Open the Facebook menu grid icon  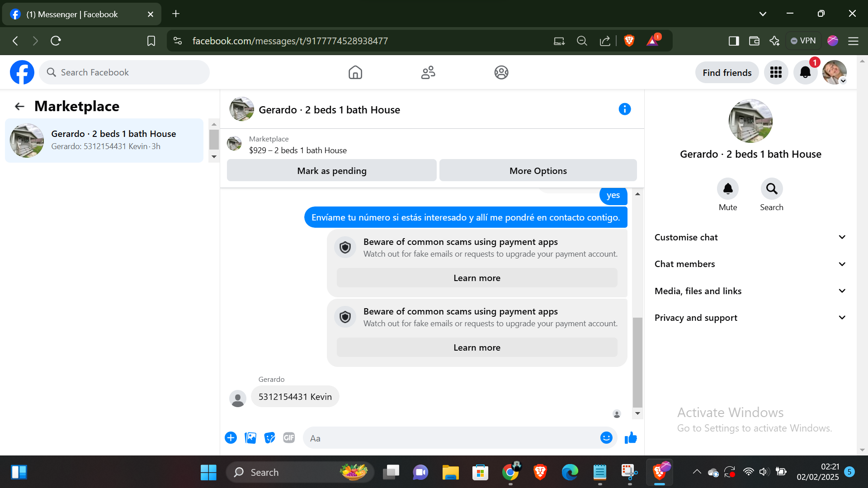point(776,72)
